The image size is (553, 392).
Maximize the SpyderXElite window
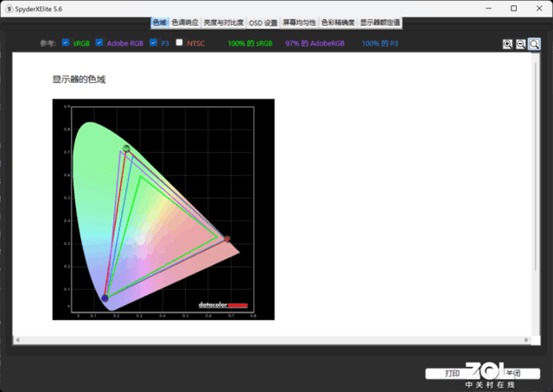click(x=514, y=9)
